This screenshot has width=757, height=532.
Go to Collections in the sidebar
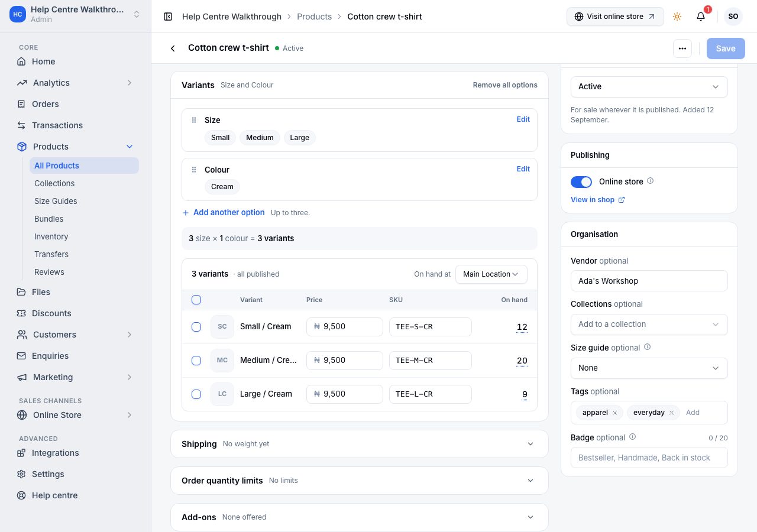point(84,183)
